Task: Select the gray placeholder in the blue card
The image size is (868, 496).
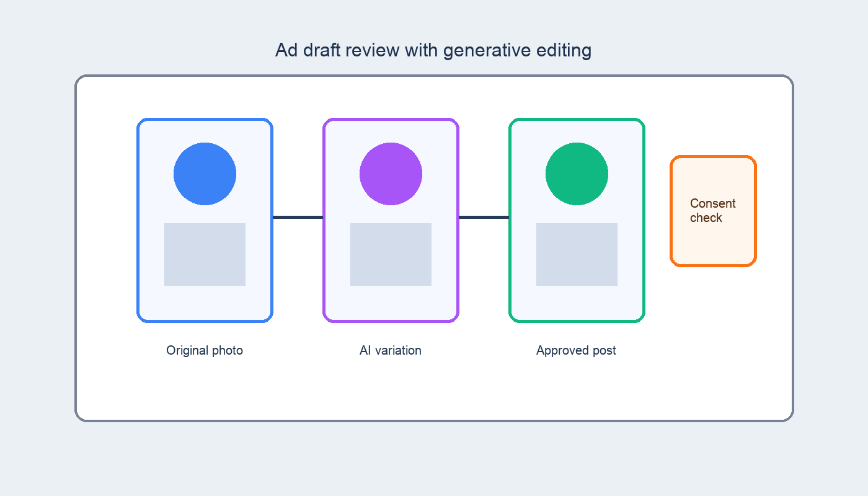Action: point(205,254)
